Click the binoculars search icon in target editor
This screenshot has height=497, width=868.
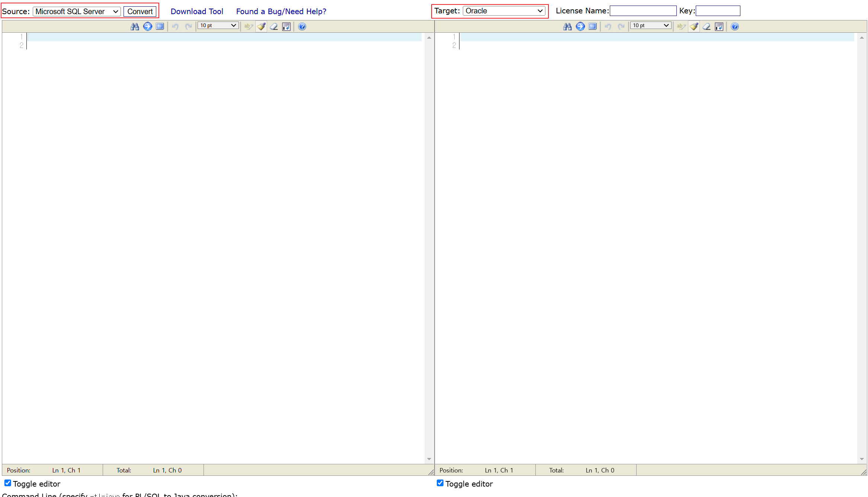tap(567, 26)
